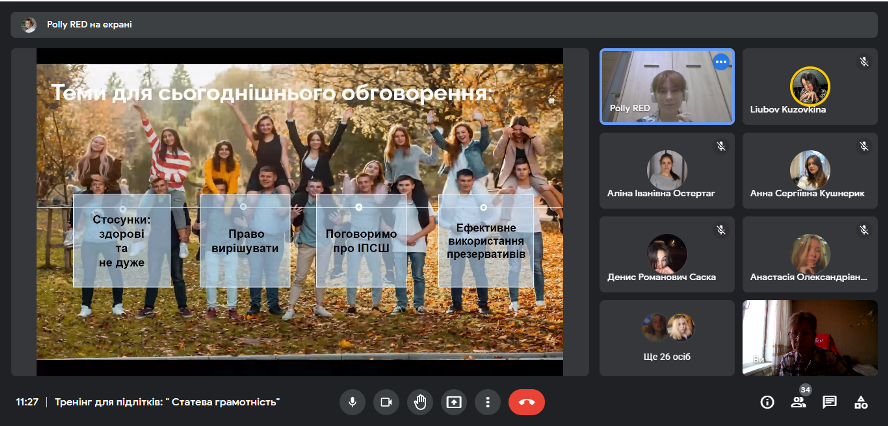Image resolution: width=888 pixels, height=426 pixels.
Task: Expand the 'Ще 26 осіб' participants tile
Action: [667, 337]
